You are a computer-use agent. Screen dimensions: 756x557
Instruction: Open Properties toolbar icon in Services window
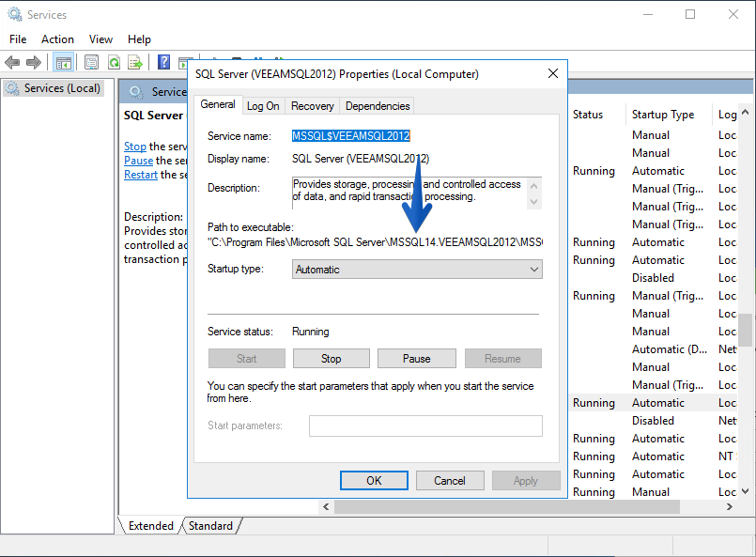tap(91, 62)
